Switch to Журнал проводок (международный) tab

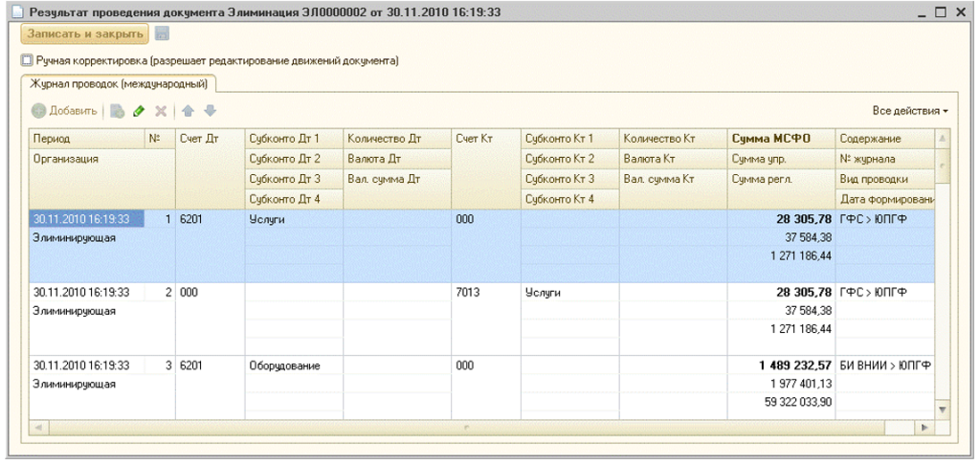point(121,84)
